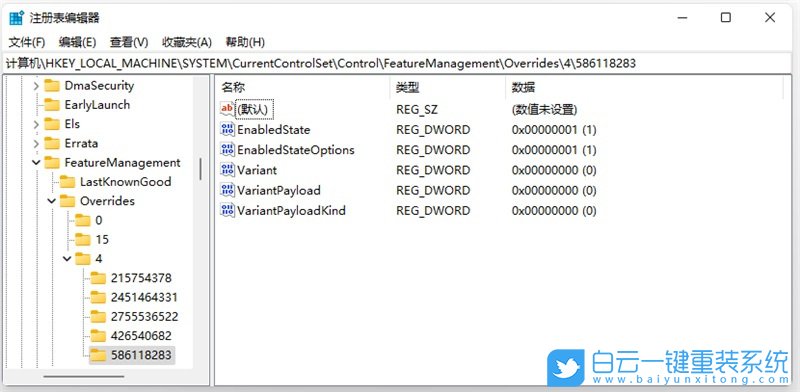The width and height of the screenshot is (800, 392).
Task: Expand the DmaSecurity key
Action: click(36, 86)
